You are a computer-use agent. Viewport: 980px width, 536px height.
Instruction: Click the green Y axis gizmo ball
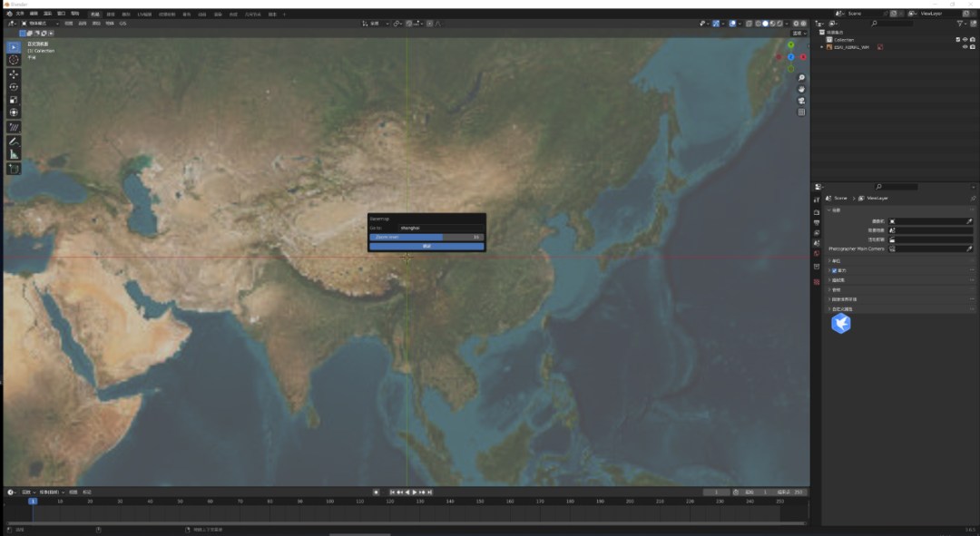[x=790, y=45]
